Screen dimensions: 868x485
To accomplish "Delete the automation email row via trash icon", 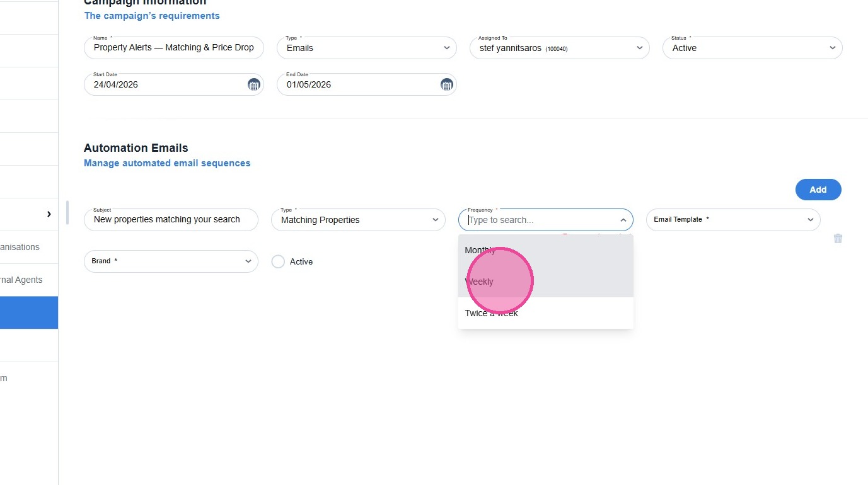I will pos(838,238).
